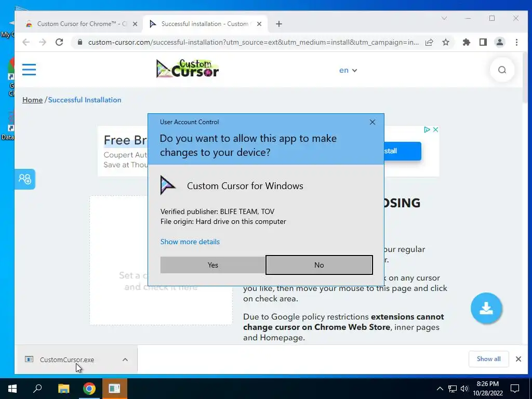Expand the tab search chevron
Viewport: 532px width, 399px height.
click(x=444, y=18)
